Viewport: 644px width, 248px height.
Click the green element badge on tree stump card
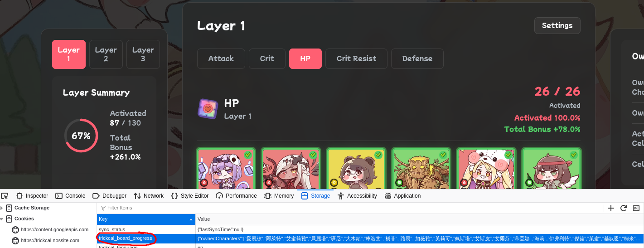tap(399, 183)
